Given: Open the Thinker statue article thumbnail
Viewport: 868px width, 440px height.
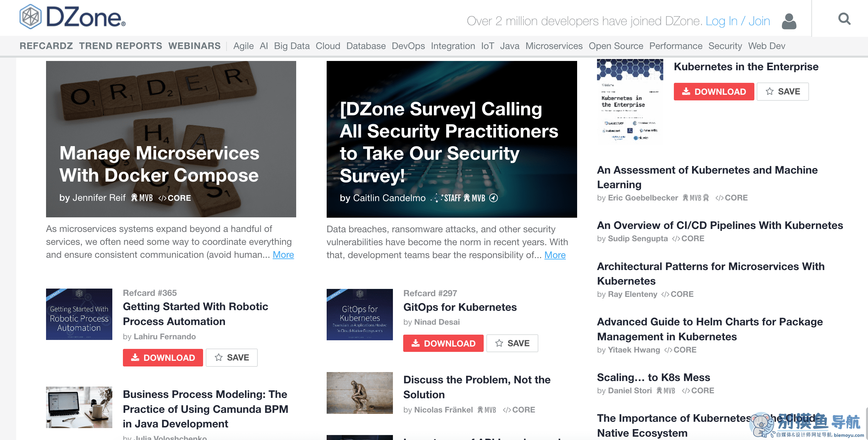Looking at the screenshot, I should [359, 393].
